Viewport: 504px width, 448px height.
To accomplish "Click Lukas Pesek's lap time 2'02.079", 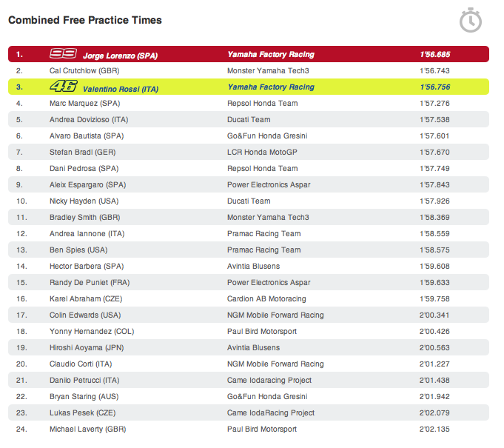I will point(434,412).
